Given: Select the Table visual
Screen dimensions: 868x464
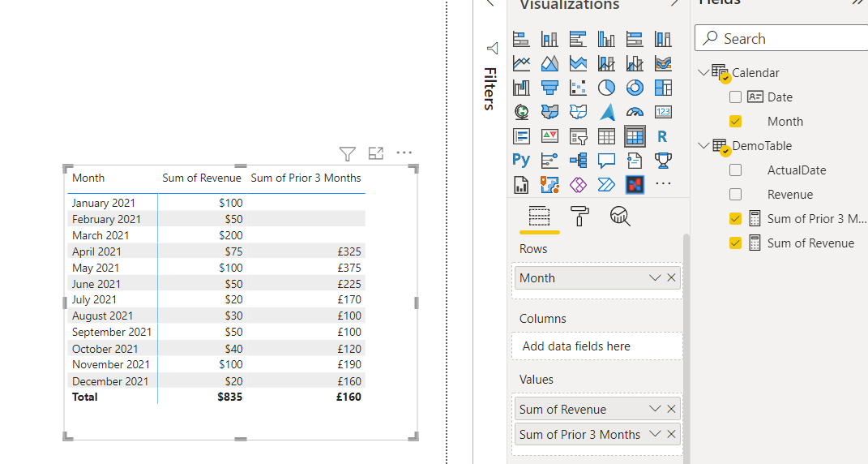Looking at the screenshot, I should point(606,135).
